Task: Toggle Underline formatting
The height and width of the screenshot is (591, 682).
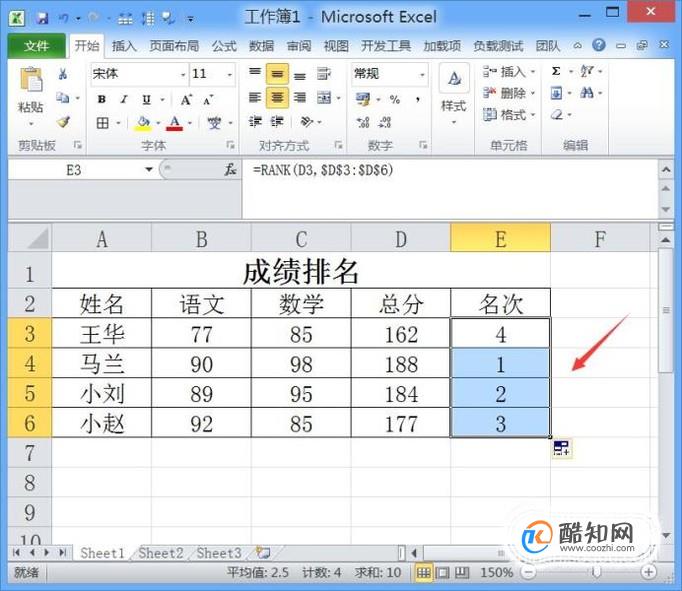Action: 147,100
